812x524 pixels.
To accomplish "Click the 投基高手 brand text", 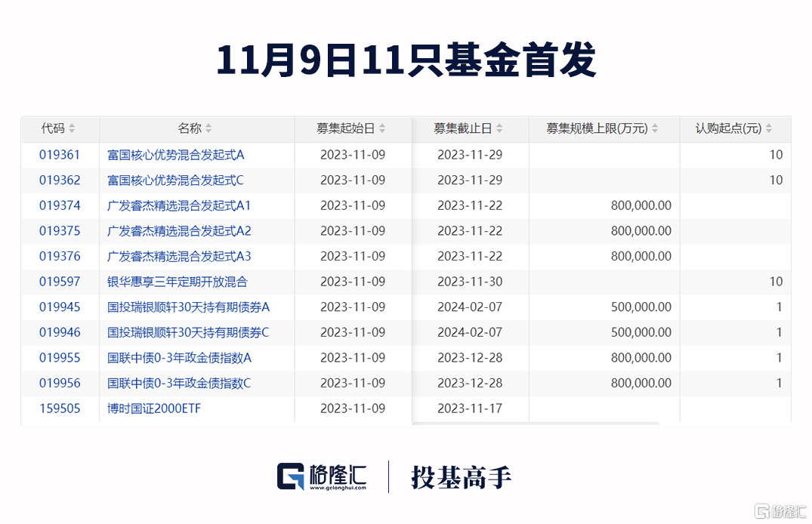I will (462, 477).
